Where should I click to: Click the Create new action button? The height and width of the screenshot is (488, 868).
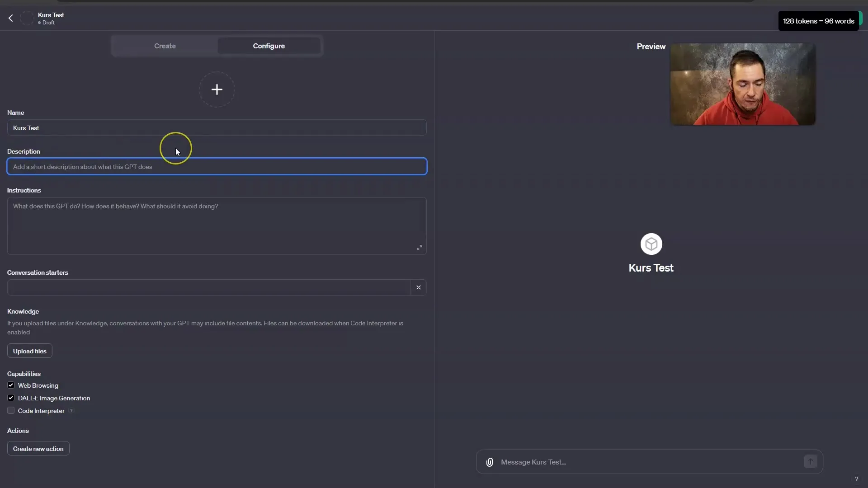38,448
